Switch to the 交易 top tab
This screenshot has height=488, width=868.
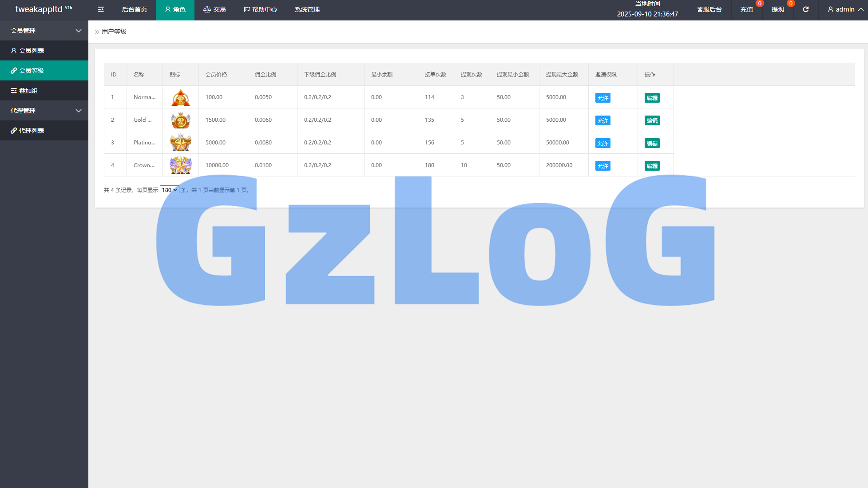tap(214, 9)
